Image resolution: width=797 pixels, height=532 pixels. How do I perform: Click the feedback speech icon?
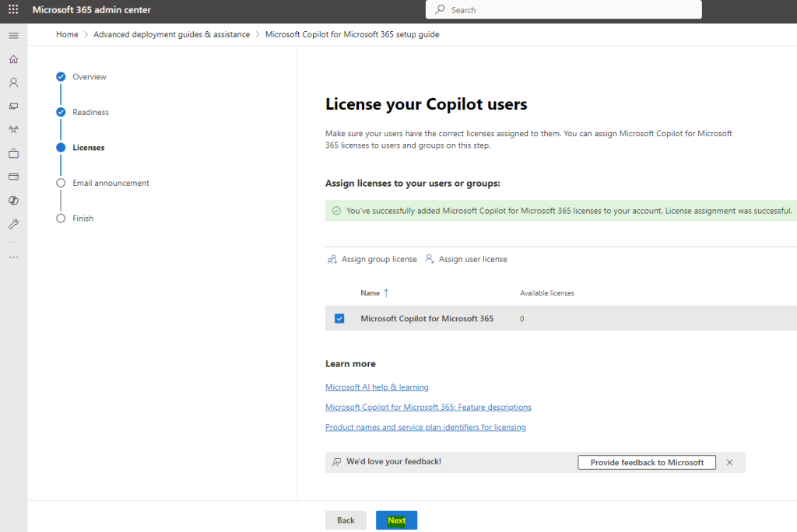point(336,462)
